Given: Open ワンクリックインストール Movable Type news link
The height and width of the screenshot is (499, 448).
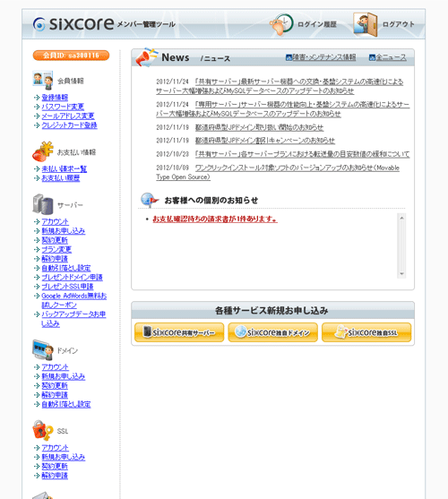Looking at the screenshot, I should click(x=278, y=172).
